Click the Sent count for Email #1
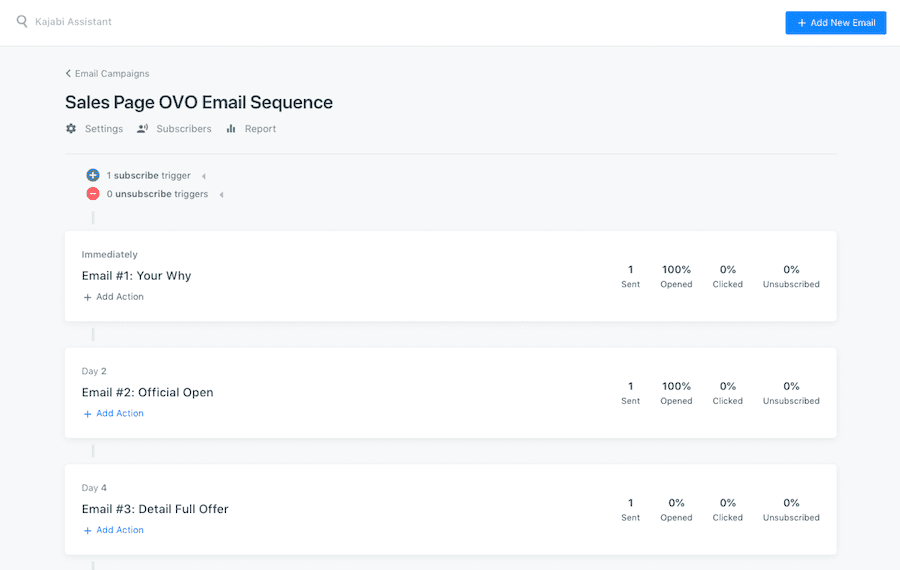Image resolution: width=900 pixels, height=570 pixels. 630,276
